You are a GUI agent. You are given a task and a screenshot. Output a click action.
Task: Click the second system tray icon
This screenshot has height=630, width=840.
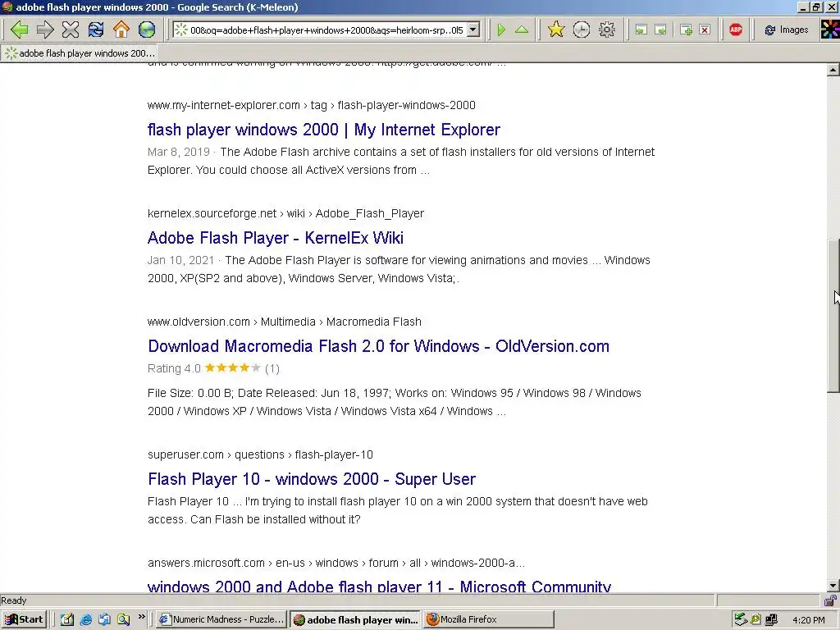pyautogui.click(x=756, y=619)
